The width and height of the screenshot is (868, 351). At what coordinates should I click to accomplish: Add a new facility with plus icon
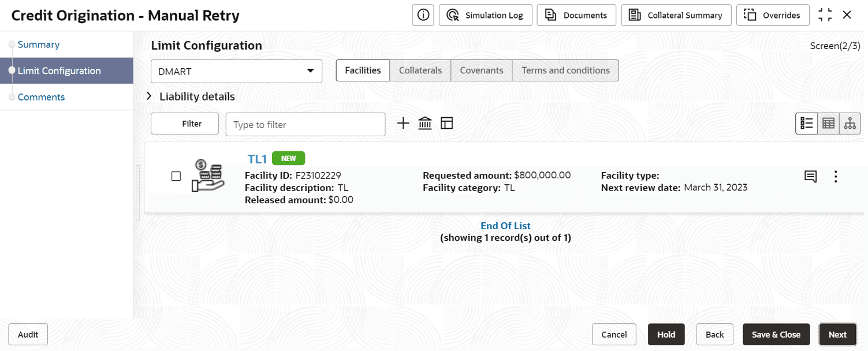[403, 123]
